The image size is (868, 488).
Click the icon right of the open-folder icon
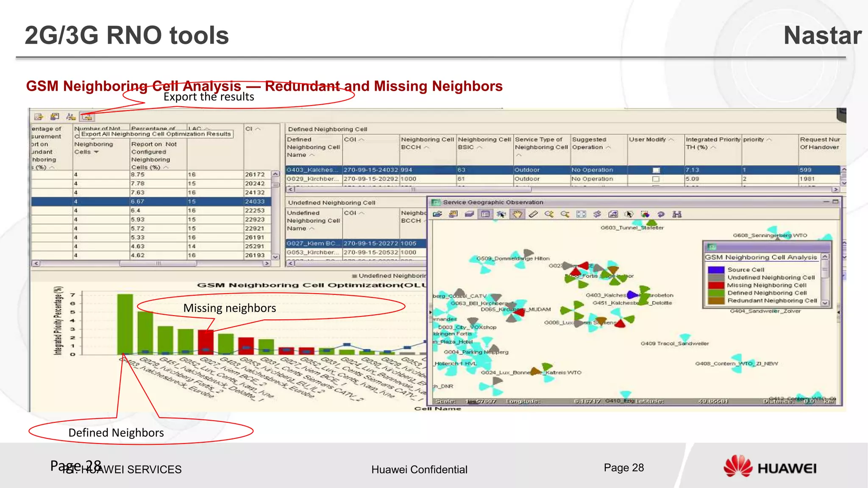coord(453,214)
